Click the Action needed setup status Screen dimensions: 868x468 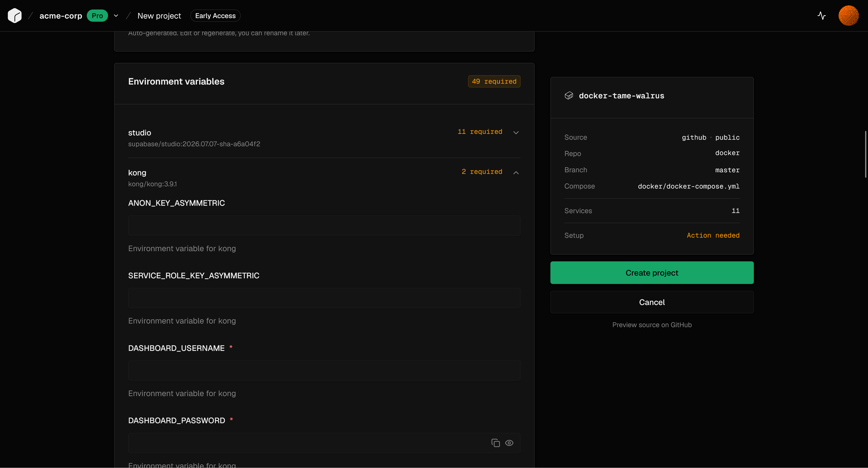click(713, 236)
